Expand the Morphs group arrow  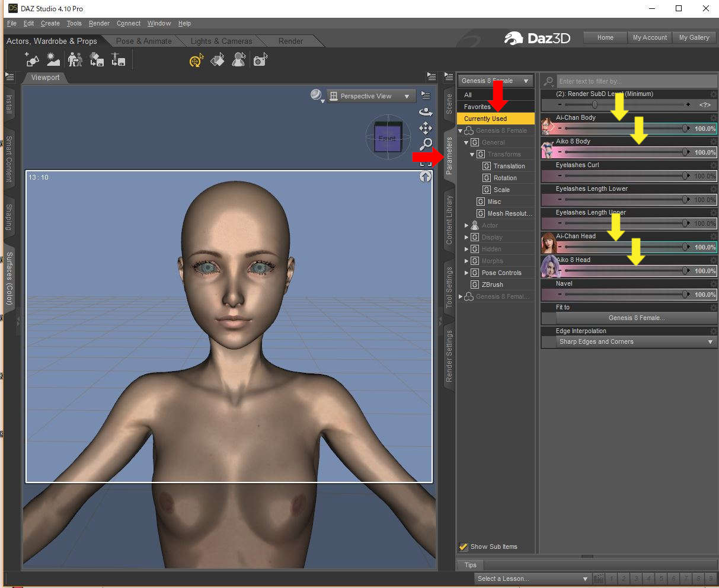pyautogui.click(x=466, y=261)
